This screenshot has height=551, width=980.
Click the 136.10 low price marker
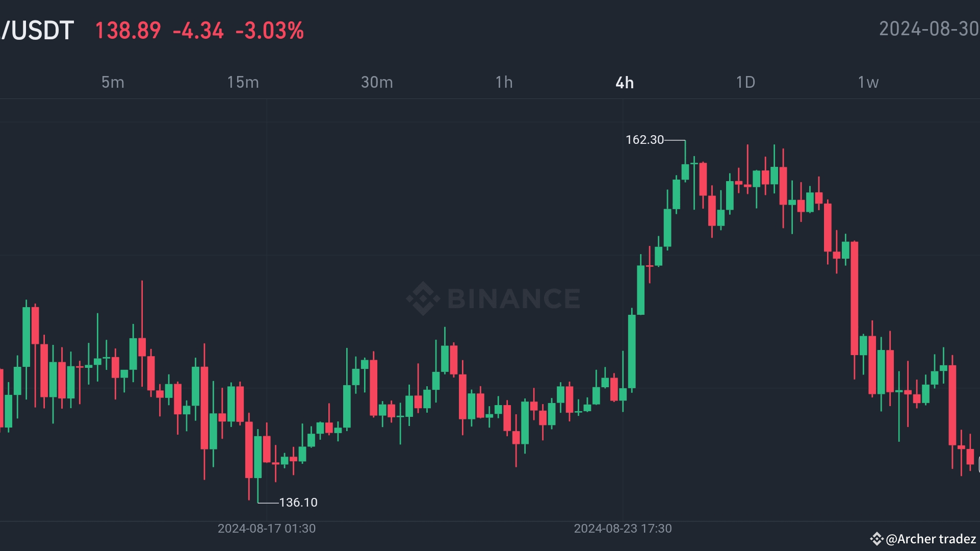(x=298, y=503)
